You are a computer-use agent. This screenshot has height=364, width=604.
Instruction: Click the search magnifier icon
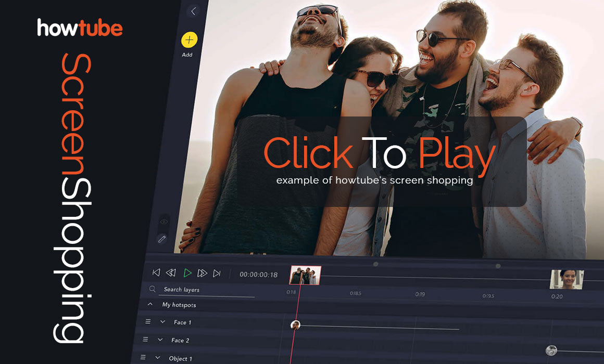pyautogui.click(x=153, y=289)
